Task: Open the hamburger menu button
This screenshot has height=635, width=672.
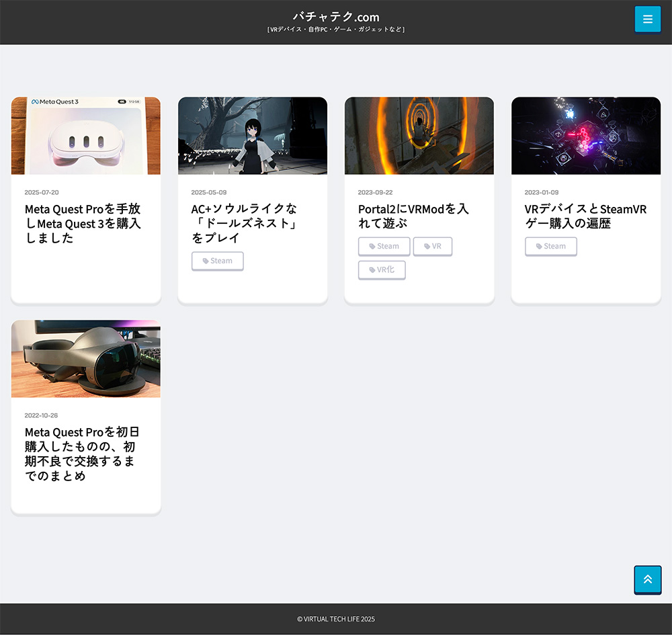Action: pos(648,19)
